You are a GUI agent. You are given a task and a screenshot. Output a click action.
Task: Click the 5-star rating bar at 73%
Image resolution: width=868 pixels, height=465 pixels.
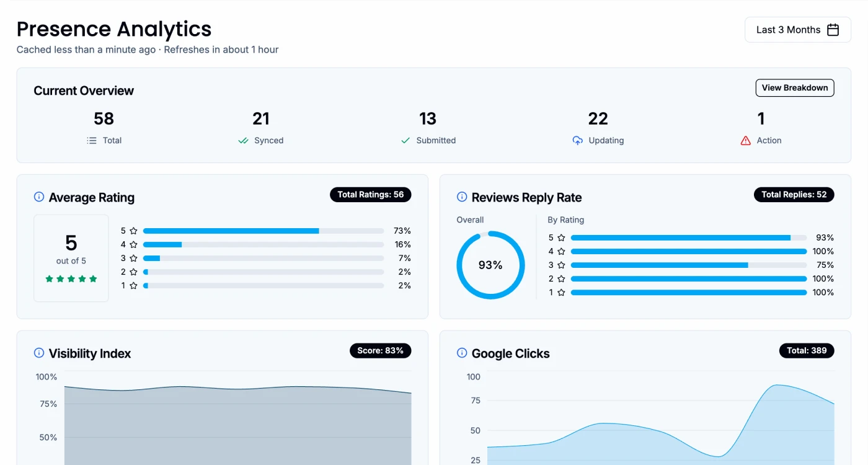[x=263, y=231]
